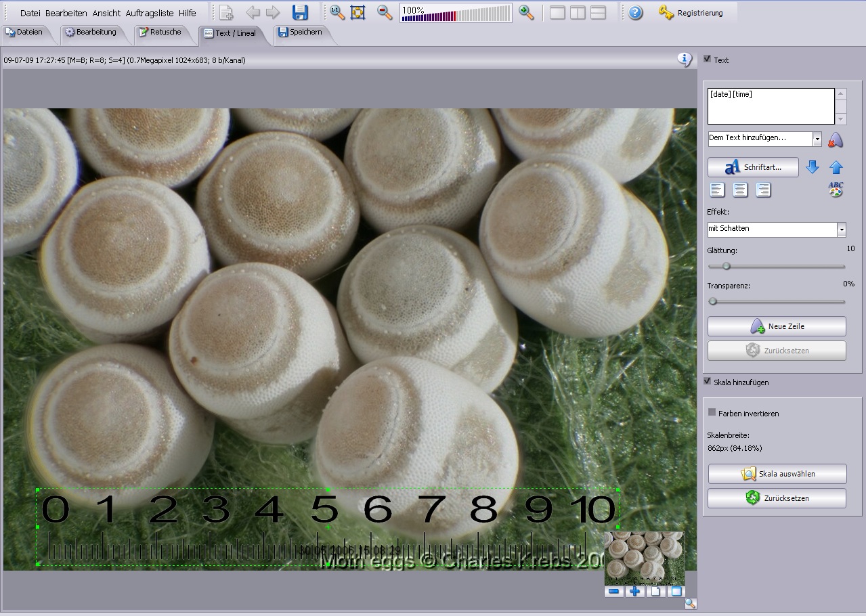Open the Dem Text hinzufügen dropdown
This screenshot has width=866, height=616.
[817, 139]
